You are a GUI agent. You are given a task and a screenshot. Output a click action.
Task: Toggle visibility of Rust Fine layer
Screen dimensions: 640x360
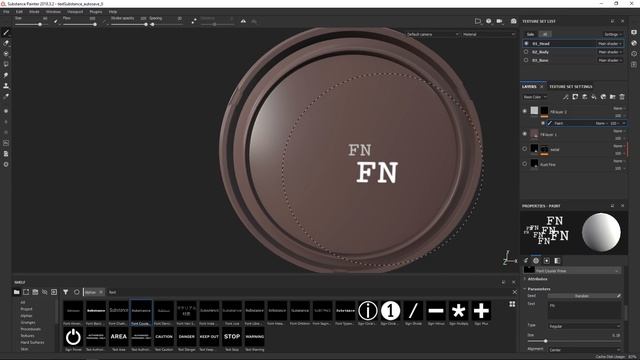(525, 164)
